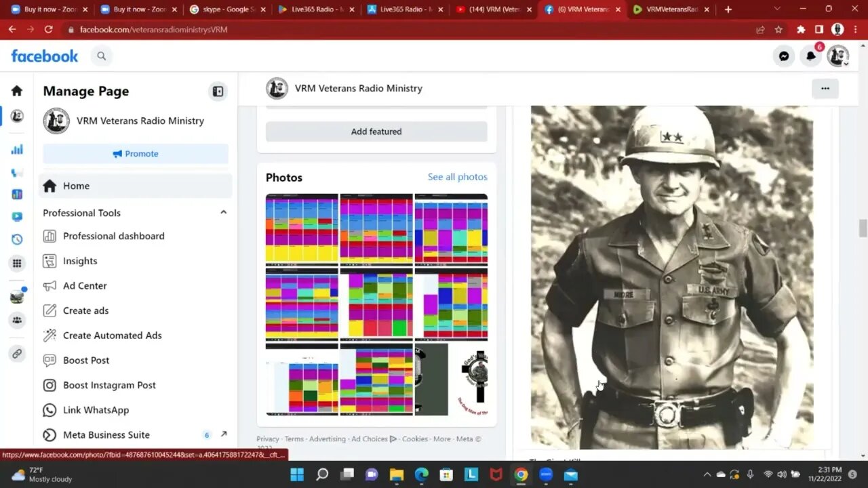The image size is (868, 488).
Task: Open the soldier photo post image
Action: [671, 277]
